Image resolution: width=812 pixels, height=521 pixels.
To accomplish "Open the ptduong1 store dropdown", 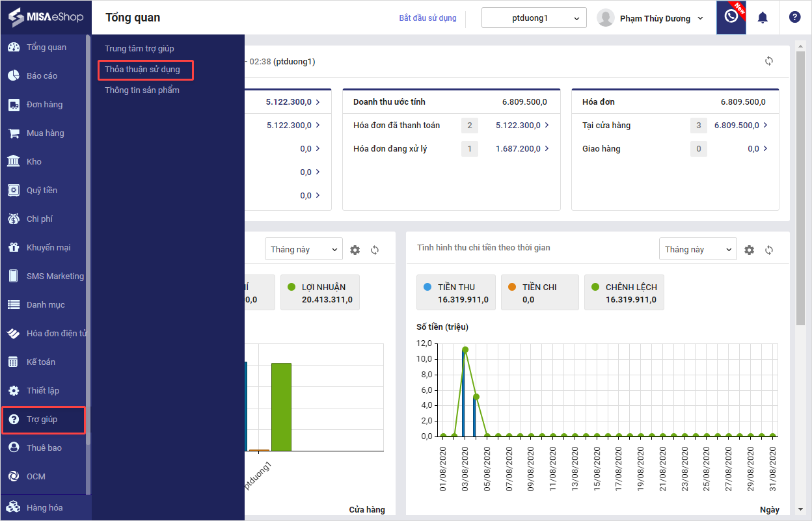I will tap(534, 18).
